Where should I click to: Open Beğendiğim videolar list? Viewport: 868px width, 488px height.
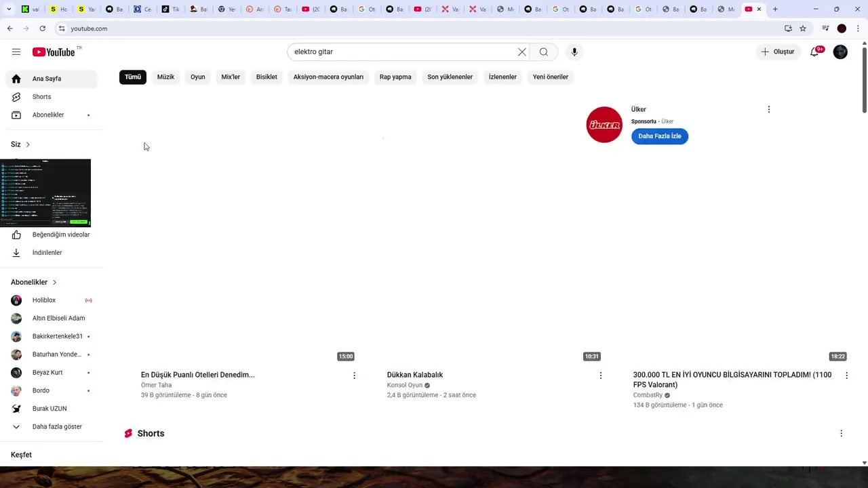coord(52,235)
